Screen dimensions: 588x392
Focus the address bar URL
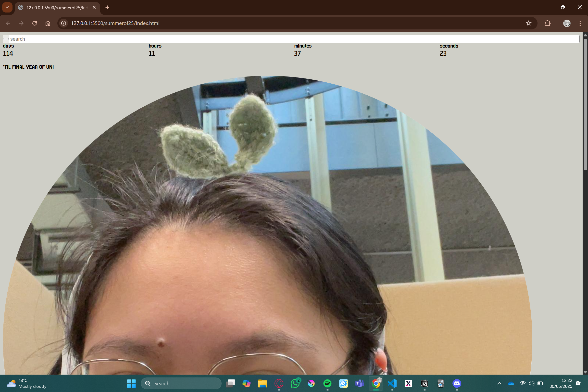click(115, 23)
